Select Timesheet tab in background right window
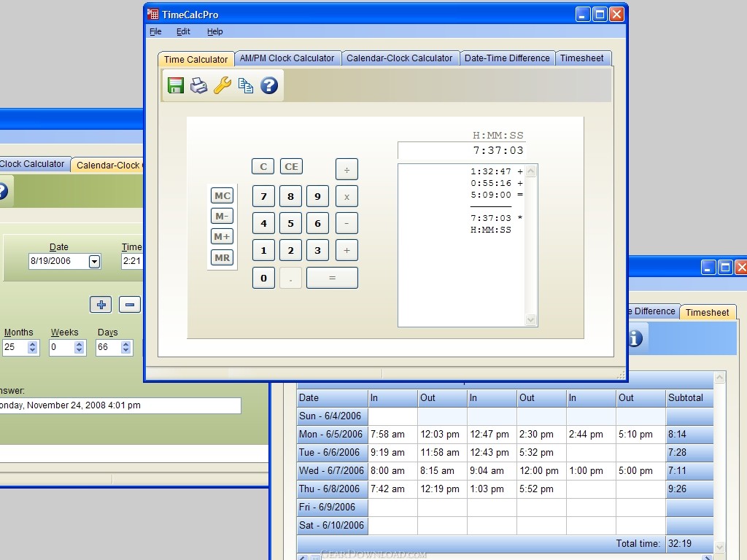 pos(708,312)
